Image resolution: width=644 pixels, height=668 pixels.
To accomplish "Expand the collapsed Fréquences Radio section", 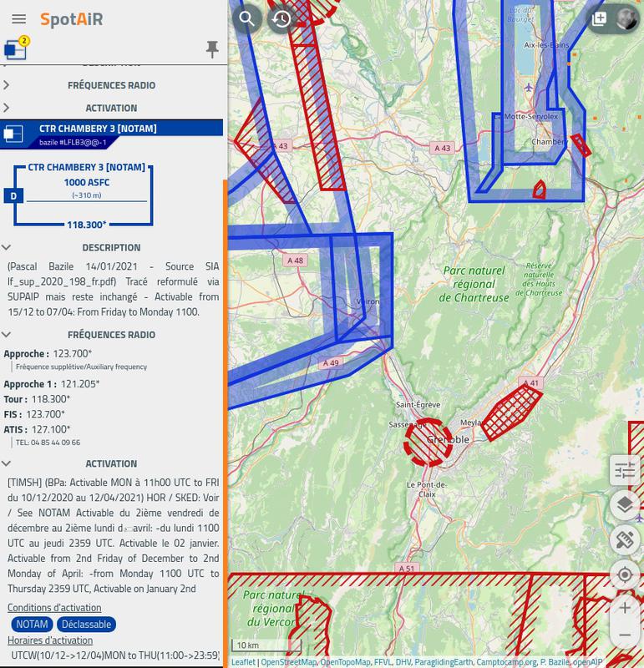I will click(x=111, y=85).
